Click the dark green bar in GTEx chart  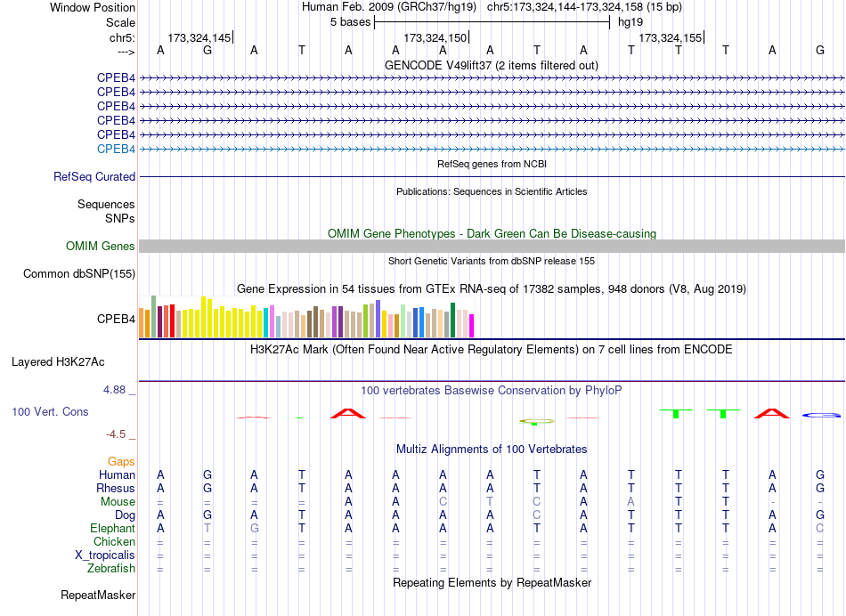coord(452,320)
